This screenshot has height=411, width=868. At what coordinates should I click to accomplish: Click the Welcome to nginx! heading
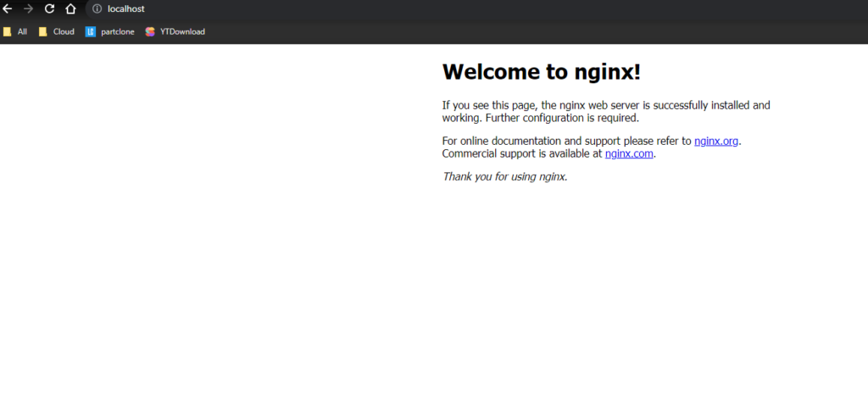coord(542,72)
